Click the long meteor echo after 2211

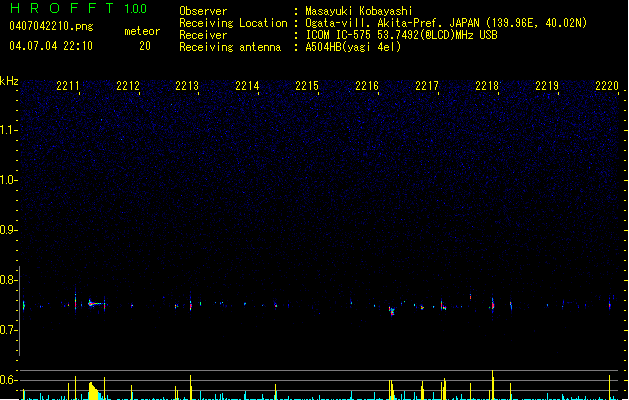(x=95, y=303)
